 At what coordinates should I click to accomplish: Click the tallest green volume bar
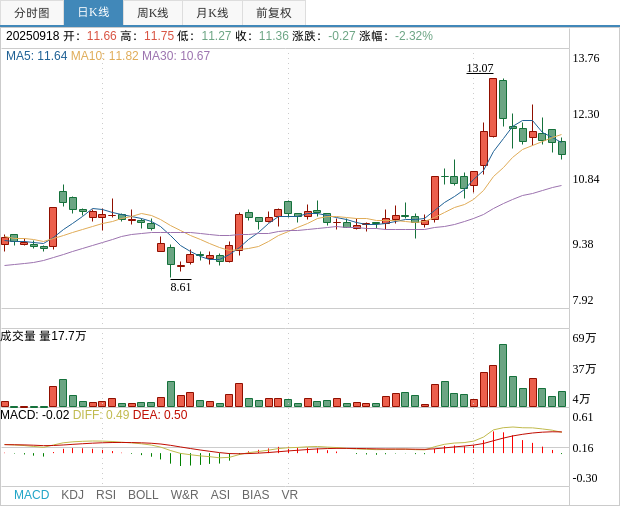(503, 375)
